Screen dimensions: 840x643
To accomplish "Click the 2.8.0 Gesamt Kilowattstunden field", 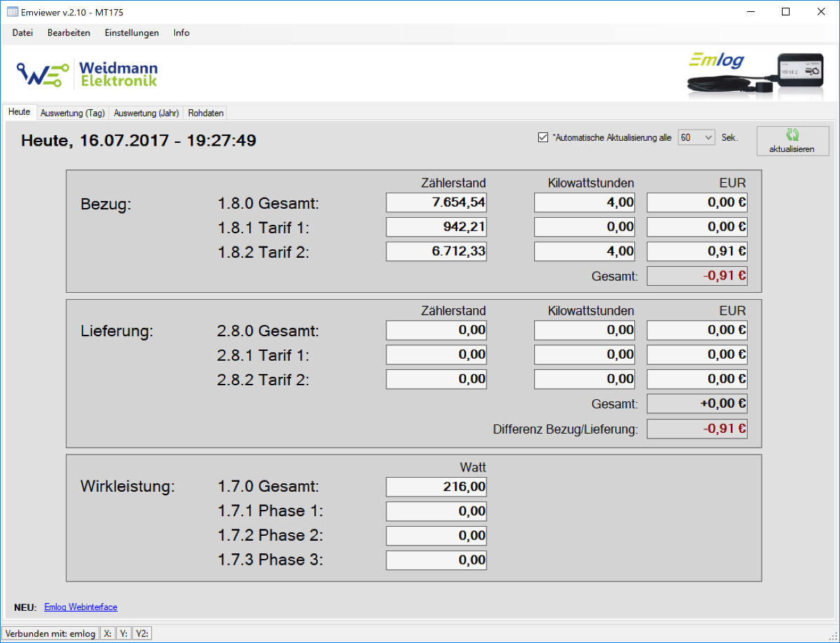I will 584,330.
